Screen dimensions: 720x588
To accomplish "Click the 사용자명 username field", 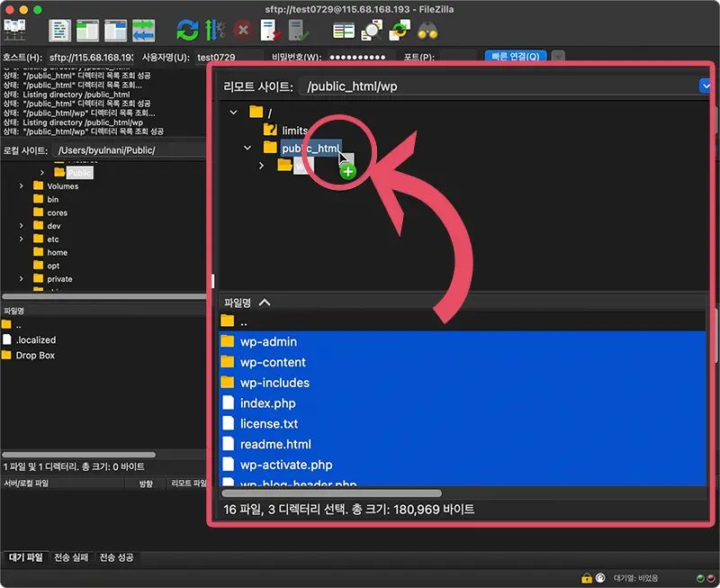I will [x=229, y=57].
